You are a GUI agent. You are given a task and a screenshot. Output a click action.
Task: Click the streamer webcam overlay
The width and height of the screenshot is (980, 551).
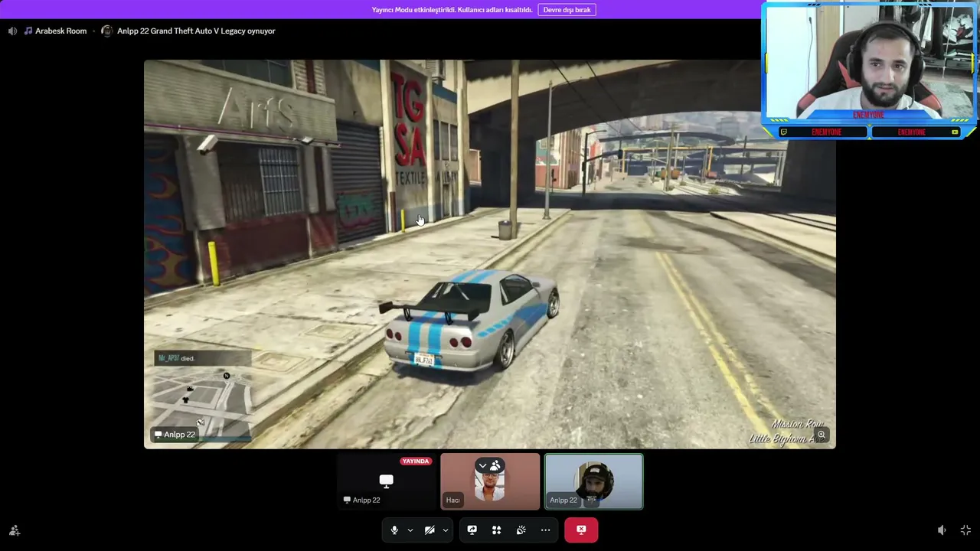click(871, 71)
